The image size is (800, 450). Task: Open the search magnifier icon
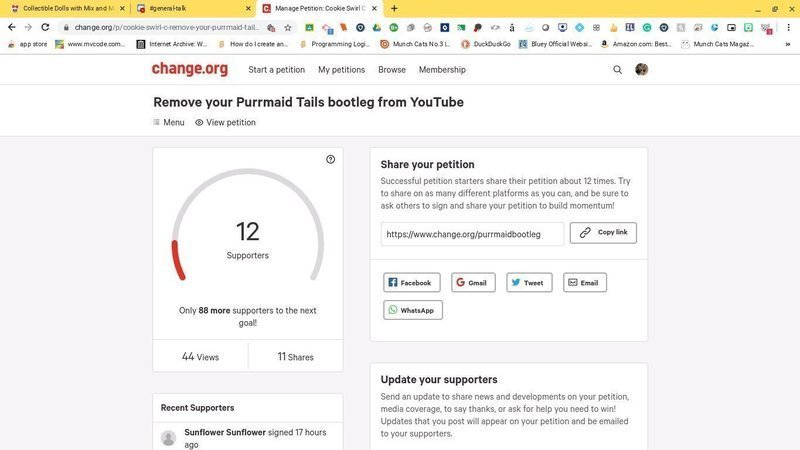point(617,70)
